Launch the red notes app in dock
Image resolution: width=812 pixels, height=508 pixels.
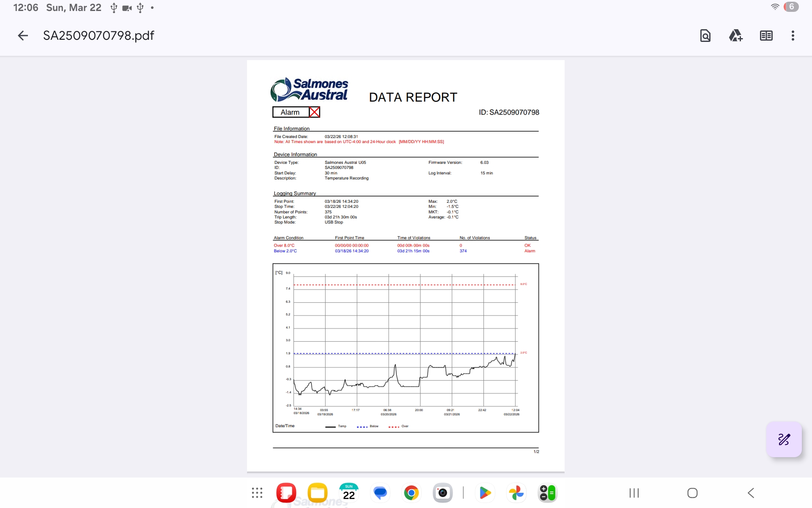pos(286,493)
